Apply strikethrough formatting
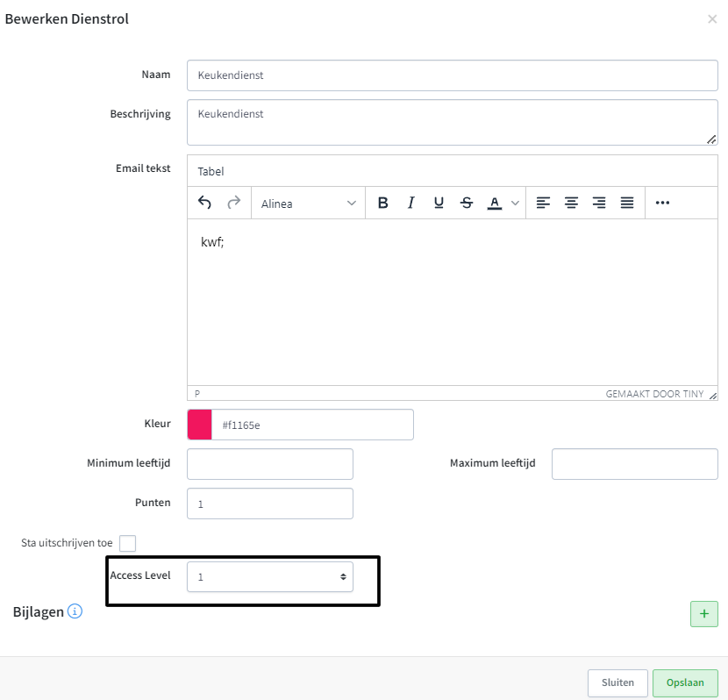The image size is (728, 700). (467, 203)
